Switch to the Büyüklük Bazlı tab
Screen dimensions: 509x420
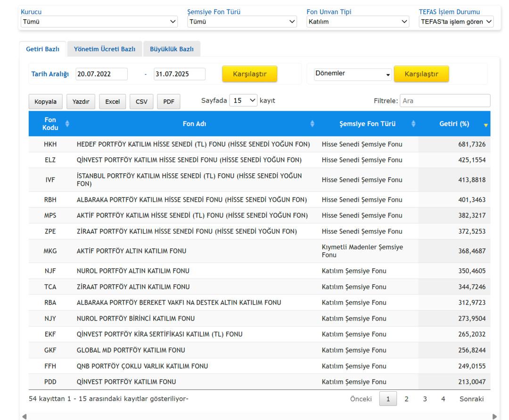click(x=172, y=49)
